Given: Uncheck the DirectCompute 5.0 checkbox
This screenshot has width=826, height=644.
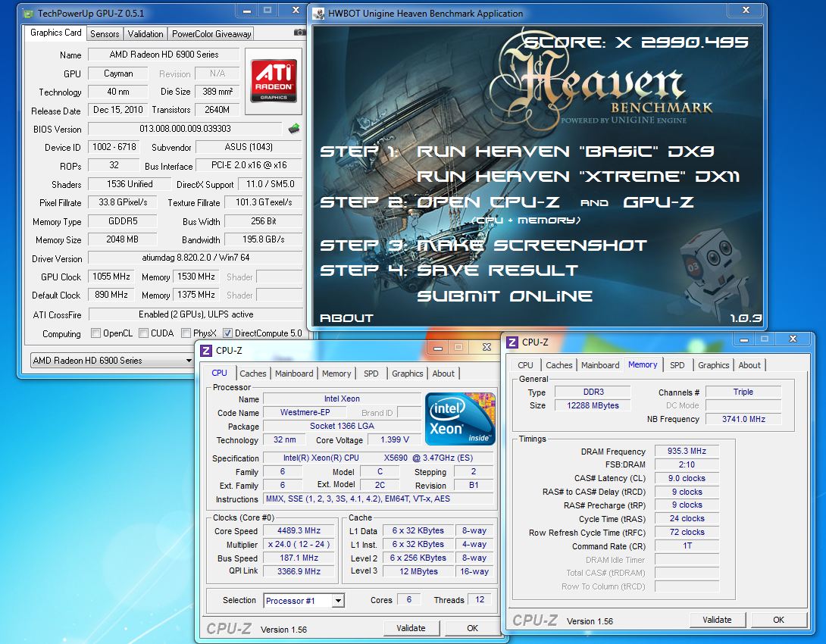Looking at the screenshot, I should coord(227,333).
